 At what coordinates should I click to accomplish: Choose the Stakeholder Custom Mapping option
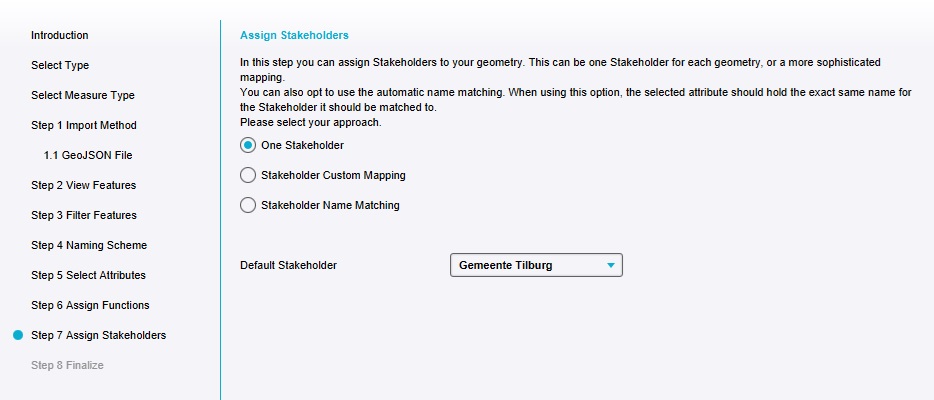pyautogui.click(x=248, y=175)
